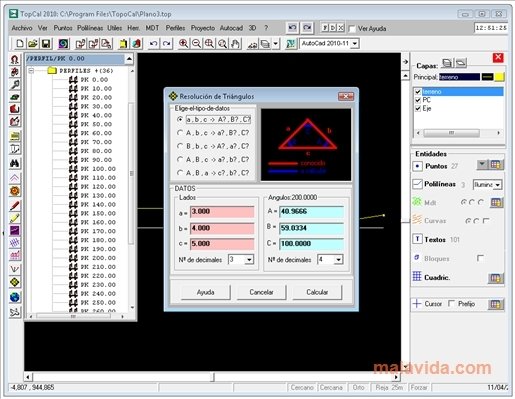This screenshot has height=399, width=515.
Task: Toggle the Prefijo checkbox
Action: point(451,303)
